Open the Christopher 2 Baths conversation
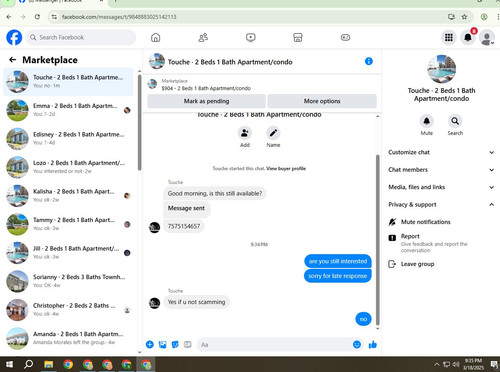The height and width of the screenshot is (372, 500). pos(68,309)
